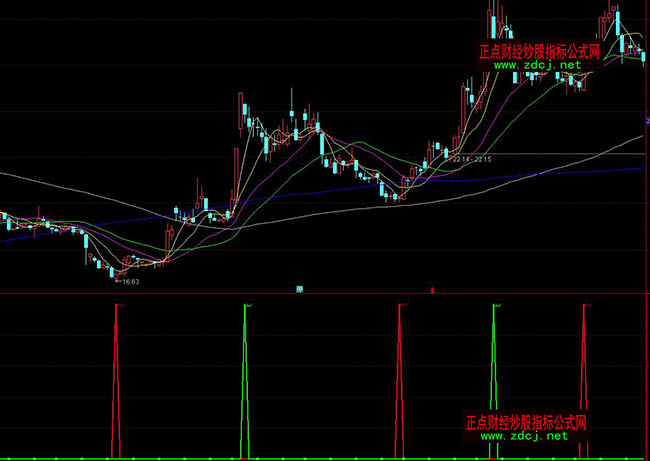This screenshot has width=650, height=461.
Task: Click the last cyan candlestick at right edge
Action: [643, 56]
